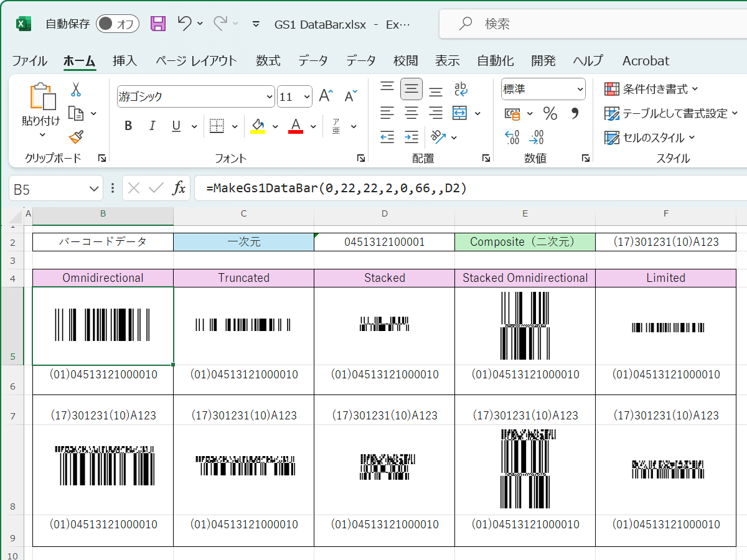Open the 挿入 tab
The height and width of the screenshot is (560, 747).
[x=125, y=60]
